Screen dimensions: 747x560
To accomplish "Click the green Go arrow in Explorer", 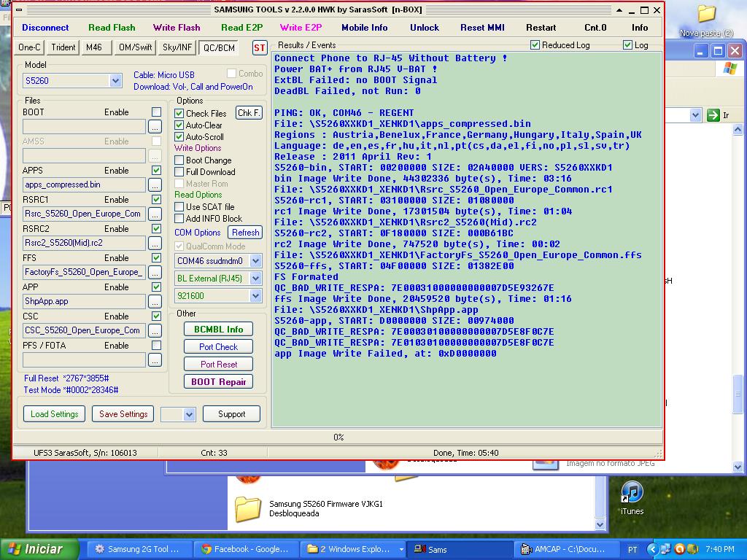I will pos(713,114).
